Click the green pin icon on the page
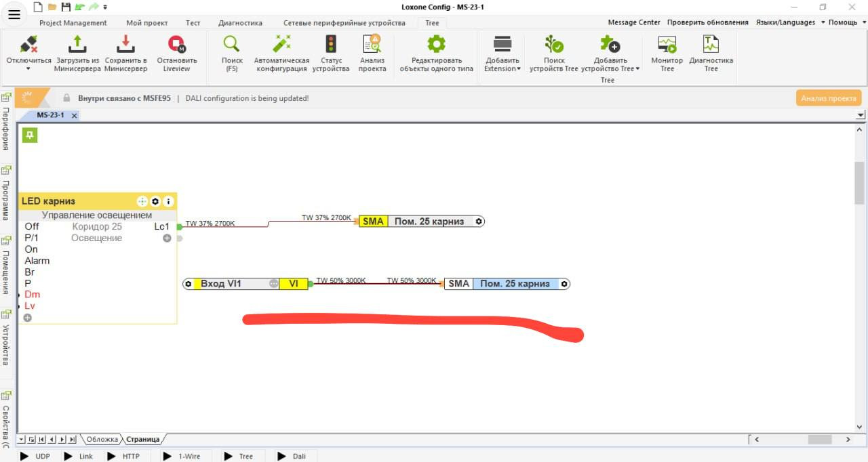Viewport: 868px width, 462px height. click(x=30, y=135)
